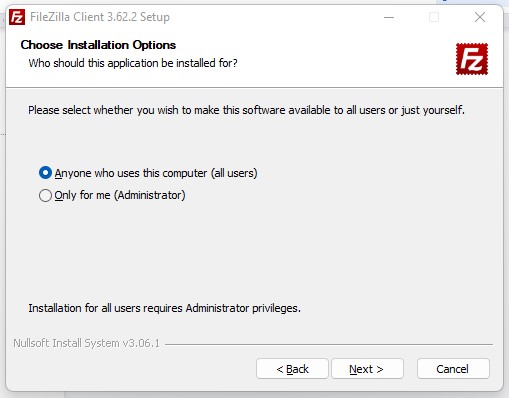Select the Only for me radio button
The image size is (509, 398).
[45, 195]
